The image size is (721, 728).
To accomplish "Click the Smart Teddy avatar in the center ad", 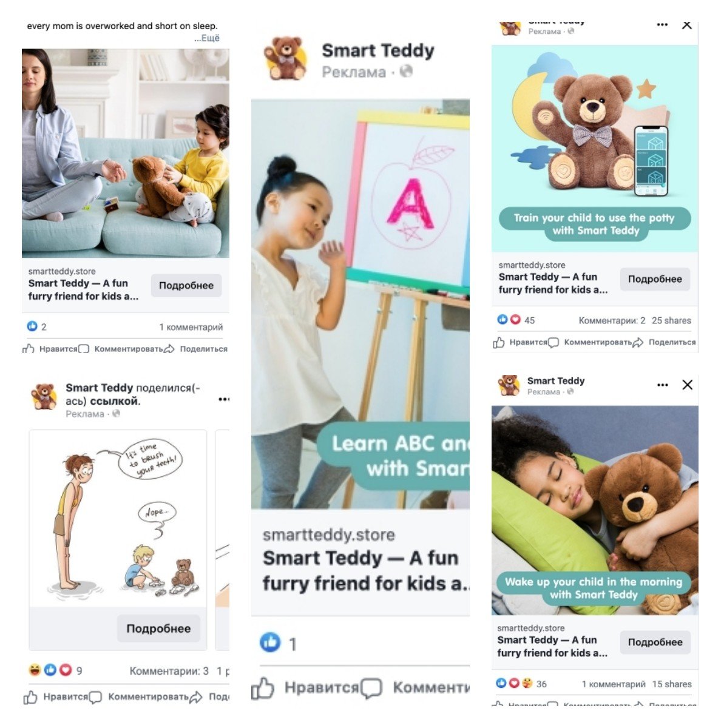I will tap(285, 58).
